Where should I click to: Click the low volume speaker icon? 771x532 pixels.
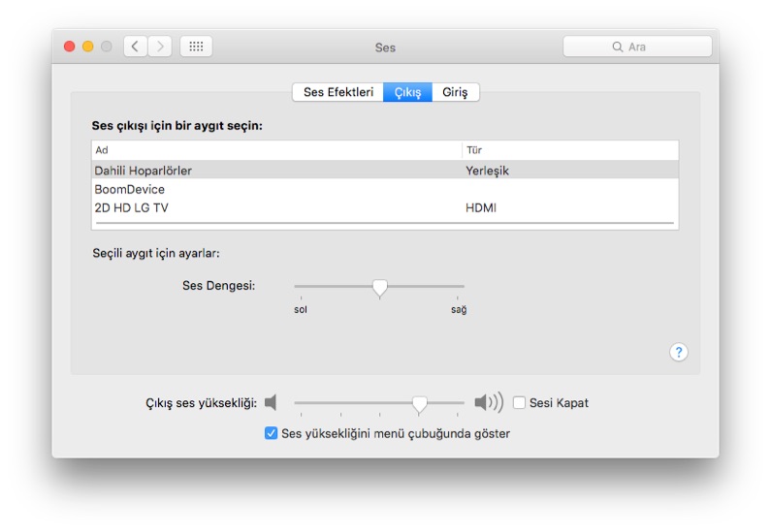point(272,402)
